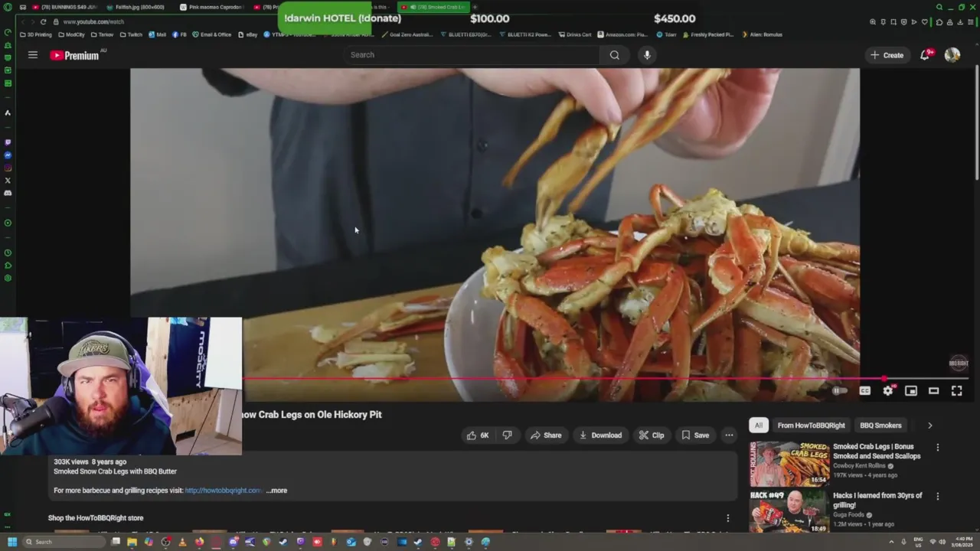Focus the YouTube Search field
Image resolution: width=980 pixels, height=551 pixels.
click(x=472, y=55)
